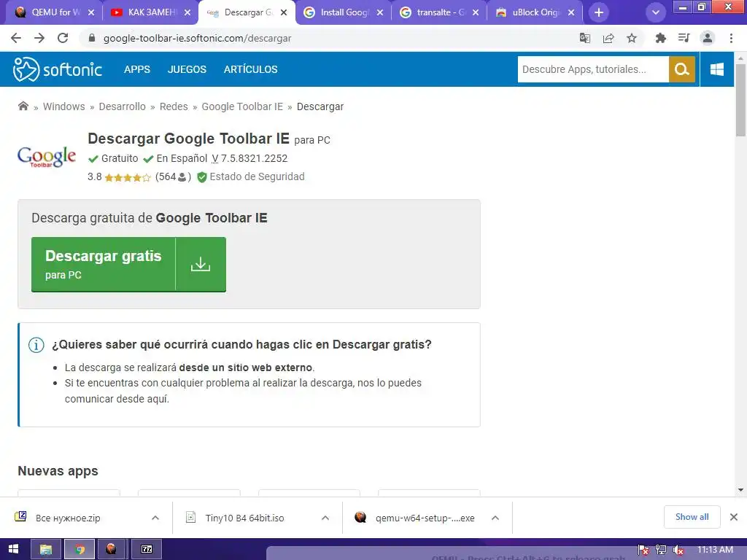Open the JUEGOS menu
Image resolution: width=747 pixels, height=560 pixels.
click(187, 69)
